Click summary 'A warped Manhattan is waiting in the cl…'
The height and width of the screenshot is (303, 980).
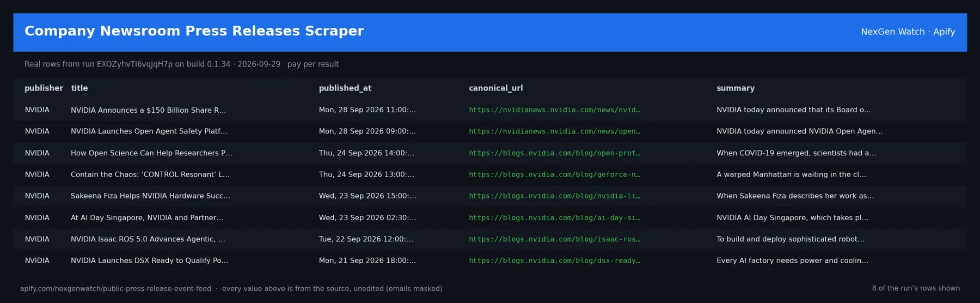tap(791, 174)
